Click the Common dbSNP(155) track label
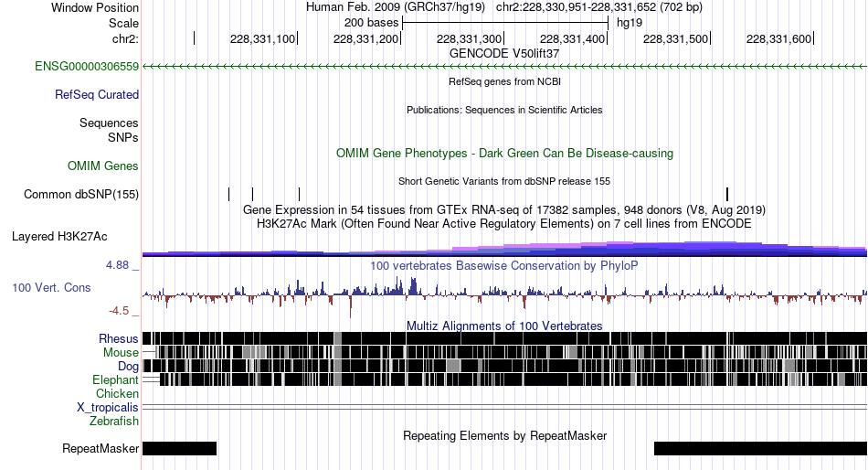Screen dimensions: 868x470 tap(81, 195)
